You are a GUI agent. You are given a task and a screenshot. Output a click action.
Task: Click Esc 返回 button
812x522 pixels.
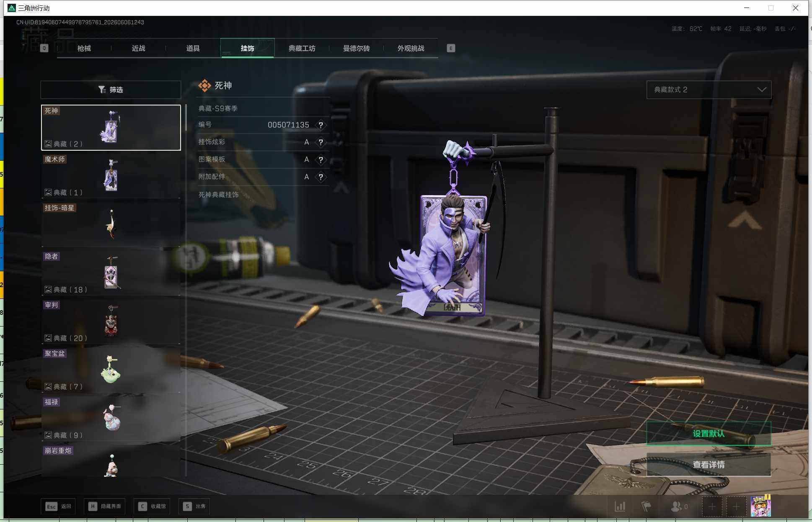pos(59,506)
